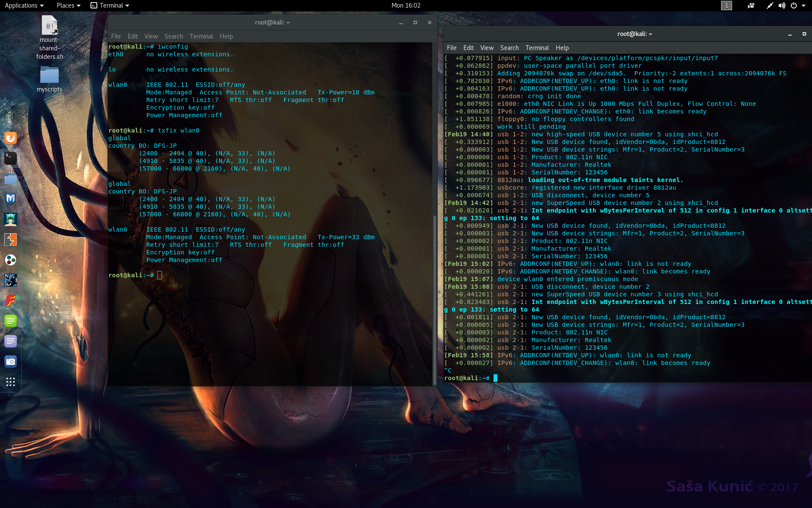Open Edit menu in left terminal
Screen dimensions: 812x508
click(x=133, y=36)
